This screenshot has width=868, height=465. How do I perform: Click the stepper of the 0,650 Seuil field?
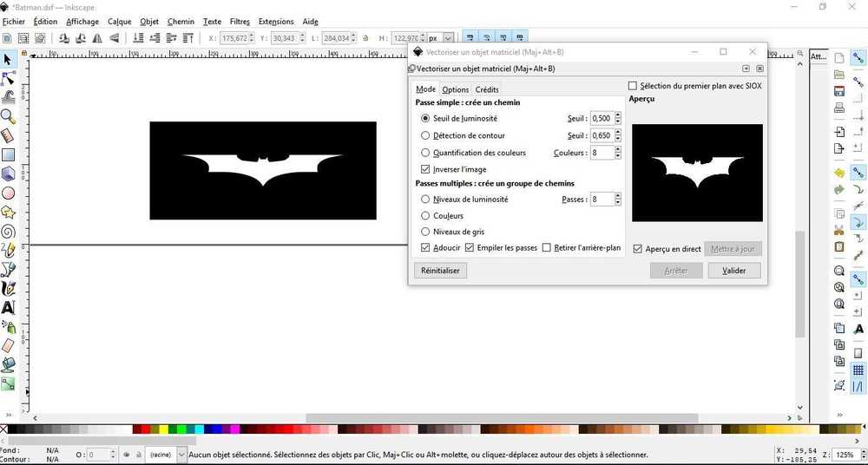point(618,135)
